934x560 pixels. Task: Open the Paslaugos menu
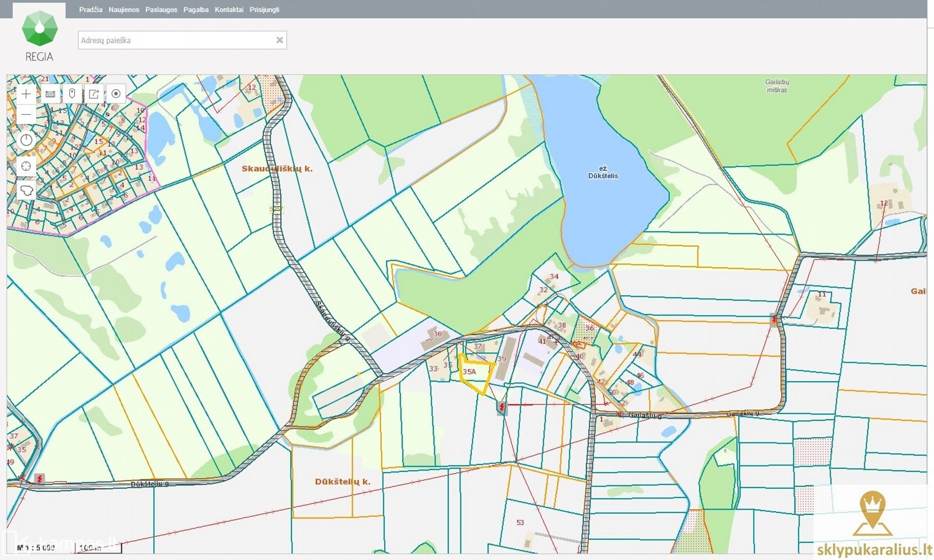(161, 10)
